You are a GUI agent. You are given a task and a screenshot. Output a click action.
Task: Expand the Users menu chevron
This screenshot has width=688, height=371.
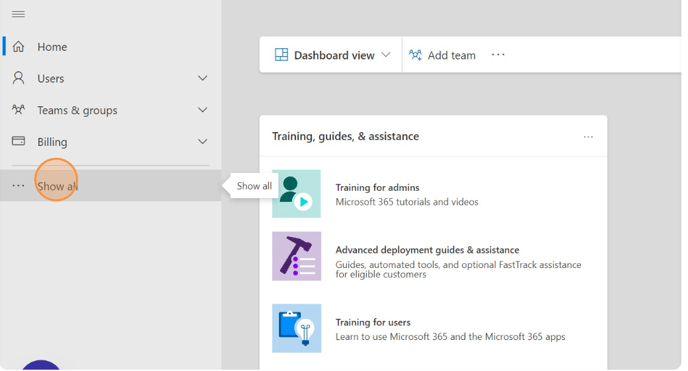point(202,78)
